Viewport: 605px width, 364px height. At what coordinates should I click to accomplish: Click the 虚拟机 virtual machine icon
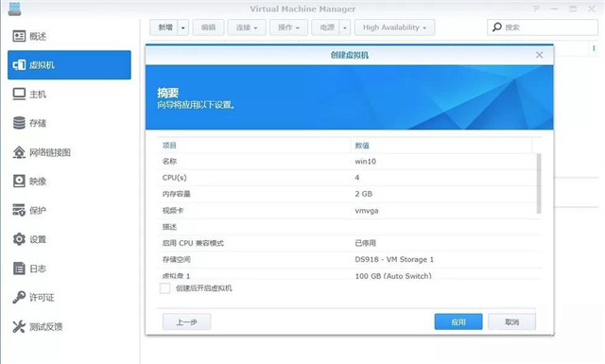point(19,65)
